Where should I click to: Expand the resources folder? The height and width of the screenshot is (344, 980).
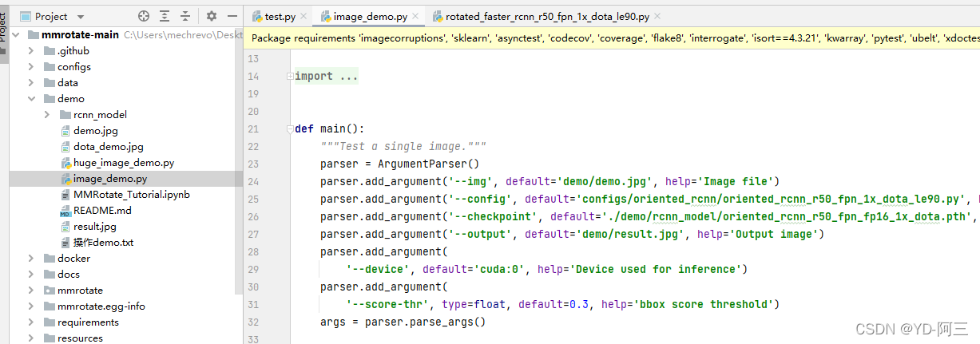31,338
